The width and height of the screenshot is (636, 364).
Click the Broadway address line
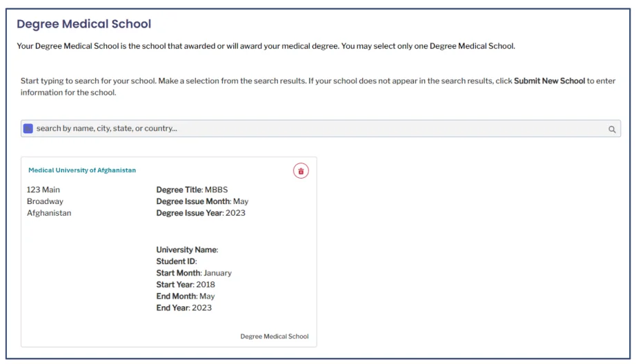45,201
